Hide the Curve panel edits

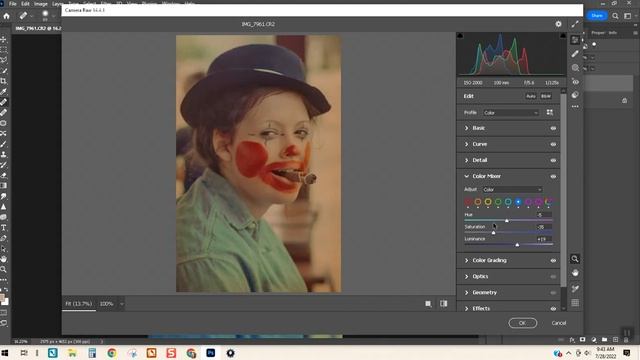click(x=553, y=144)
